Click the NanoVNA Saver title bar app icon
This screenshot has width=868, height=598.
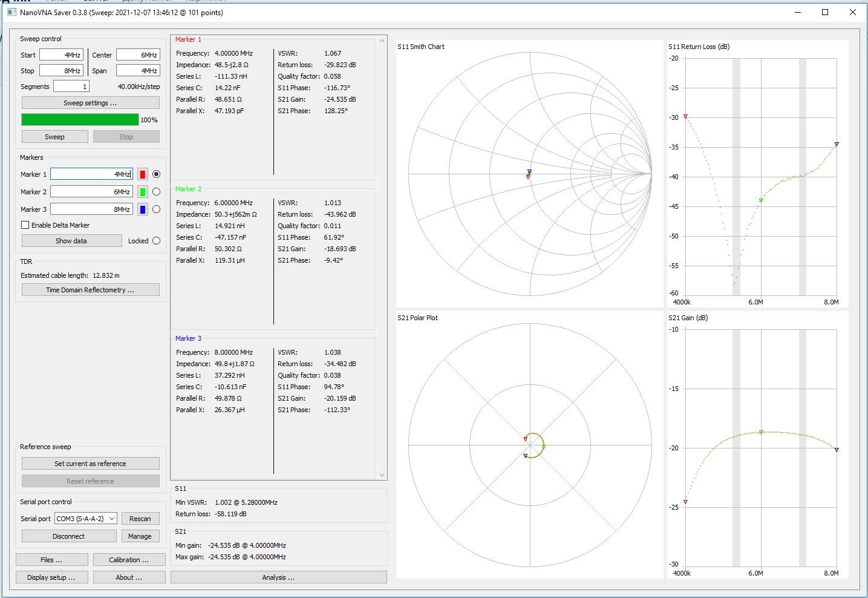11,12
